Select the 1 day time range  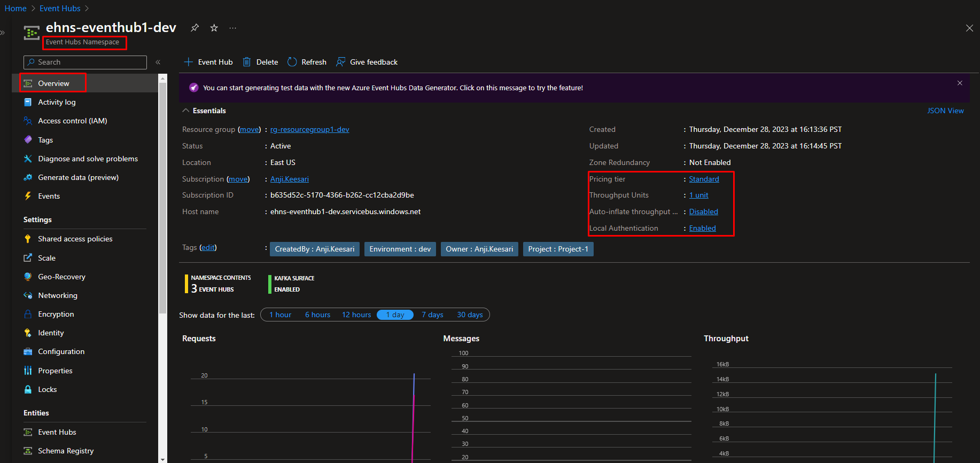click(x=395, y=315)
